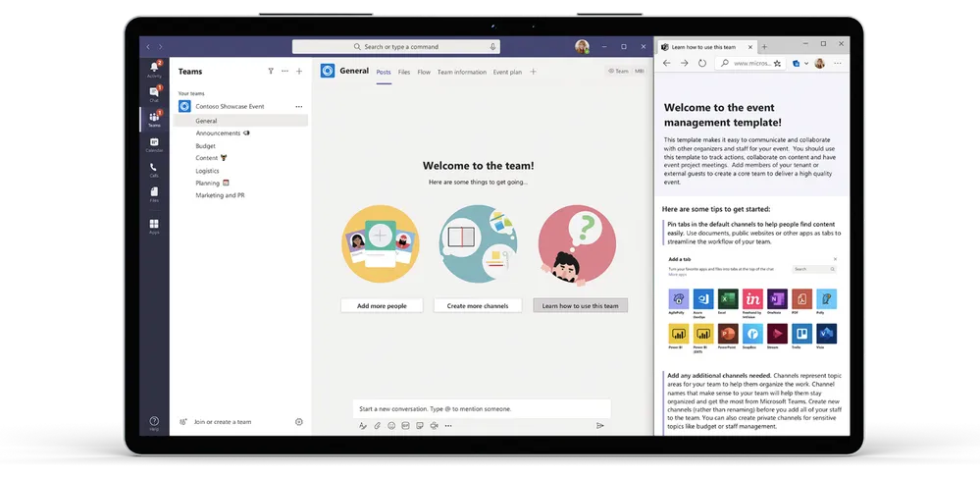Click the Search or type a command box

click(x=396, y=47)
